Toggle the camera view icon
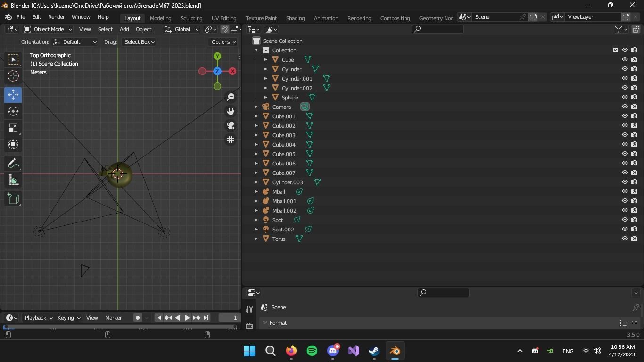Screen dimensions: 644x362 pyautogui.click(x=231, y=125)
